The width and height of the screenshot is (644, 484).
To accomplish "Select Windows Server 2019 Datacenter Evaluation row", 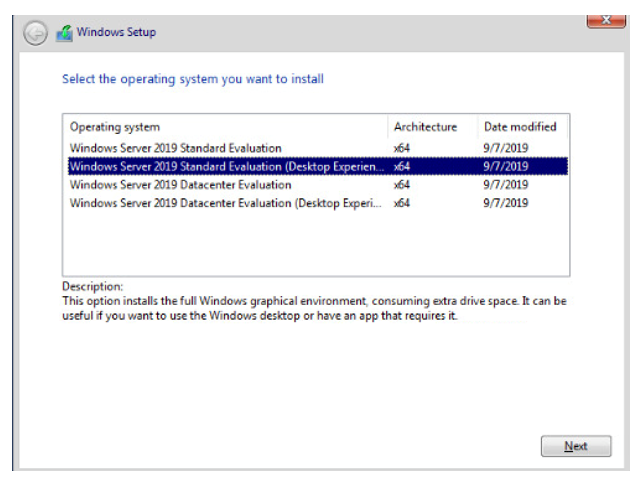I will point(318,184).
